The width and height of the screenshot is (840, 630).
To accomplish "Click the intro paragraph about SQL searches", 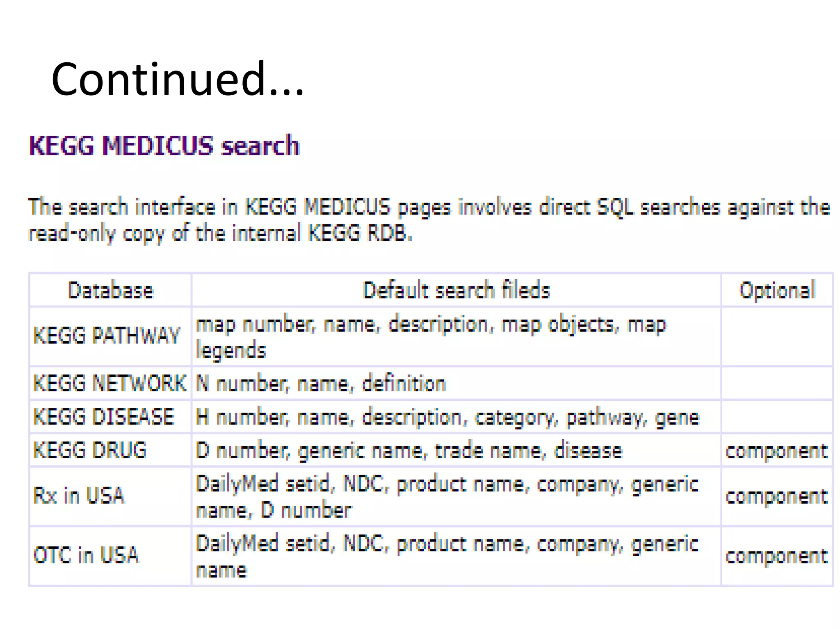I will (x=429, y=220).
